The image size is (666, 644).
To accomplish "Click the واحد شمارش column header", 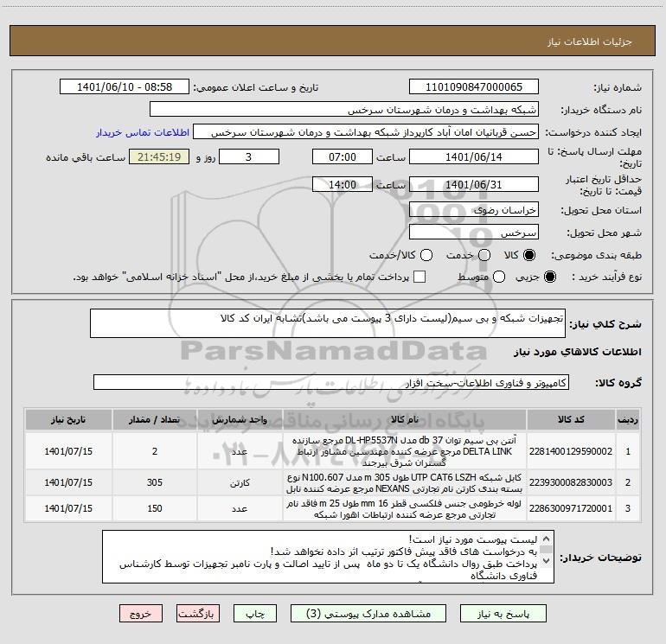I will 240,419.
